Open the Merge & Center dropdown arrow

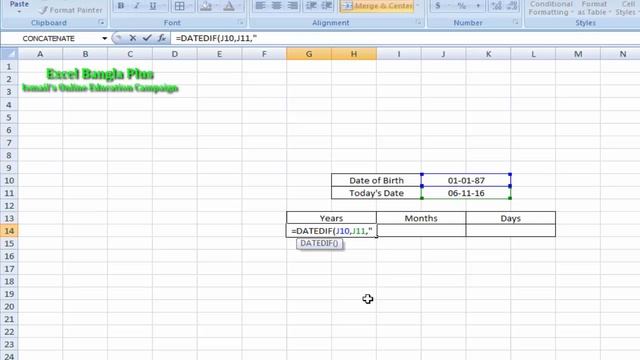[418, 6]
